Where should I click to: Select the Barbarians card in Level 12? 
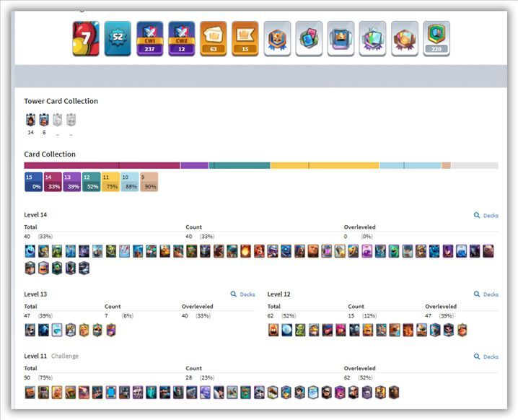(368, 330)
